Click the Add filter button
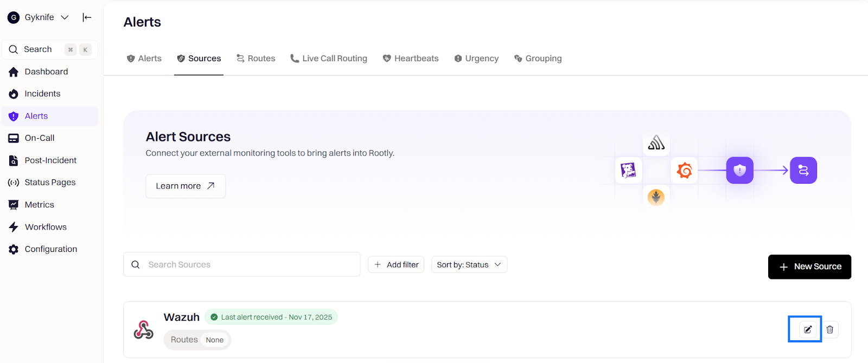 coord(396,264)
